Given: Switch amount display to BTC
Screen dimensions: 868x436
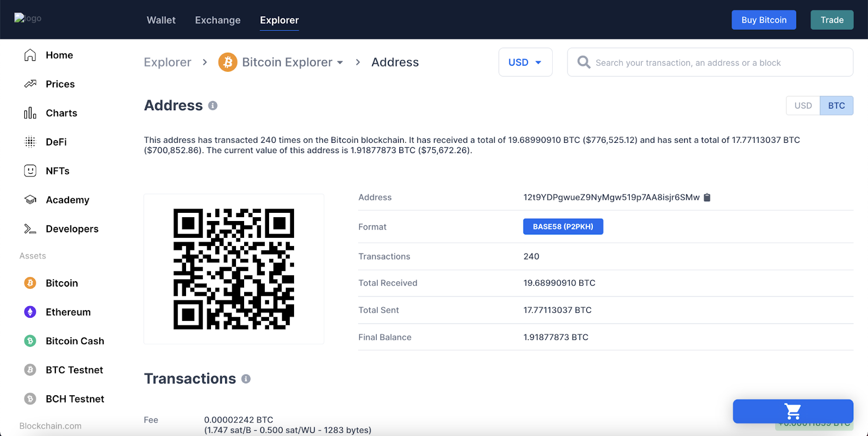Looking at the screenshot, I should [837, 105].
